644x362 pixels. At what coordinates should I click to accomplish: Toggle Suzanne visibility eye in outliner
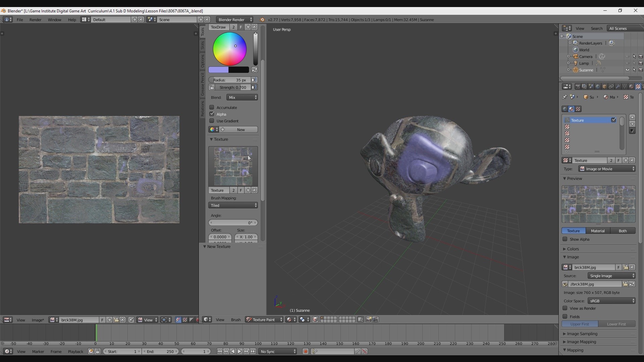627,70
